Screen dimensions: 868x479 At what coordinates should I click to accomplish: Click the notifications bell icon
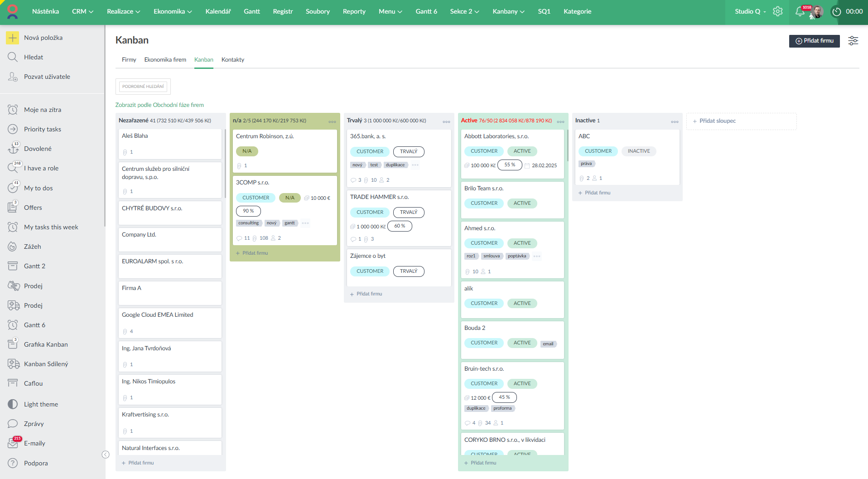click(800, 12)
